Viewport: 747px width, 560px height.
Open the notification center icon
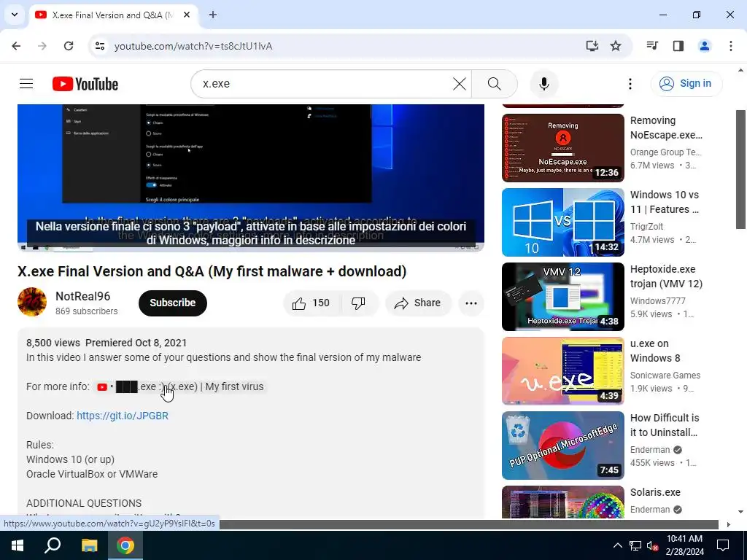click(723, 545)
